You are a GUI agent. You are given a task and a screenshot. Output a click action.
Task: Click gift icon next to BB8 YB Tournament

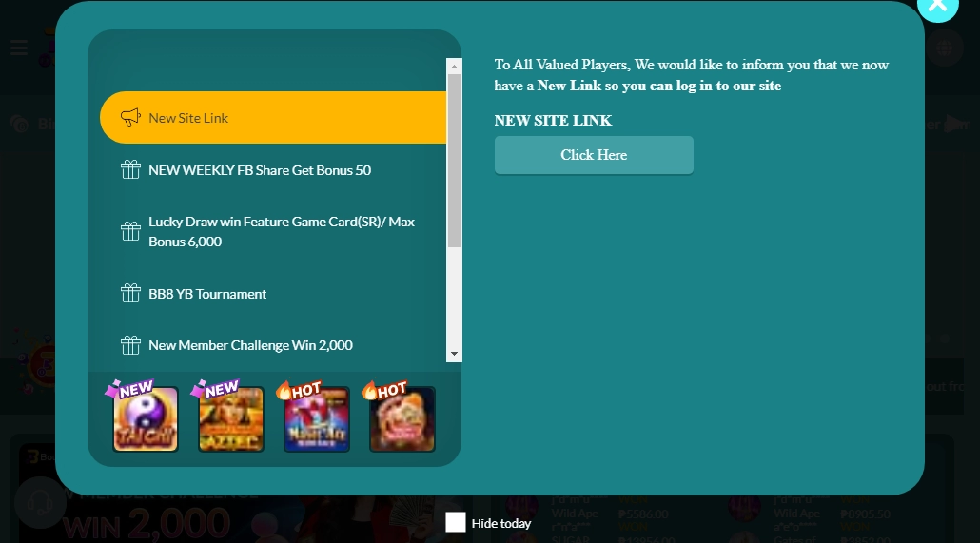[130, 293]
